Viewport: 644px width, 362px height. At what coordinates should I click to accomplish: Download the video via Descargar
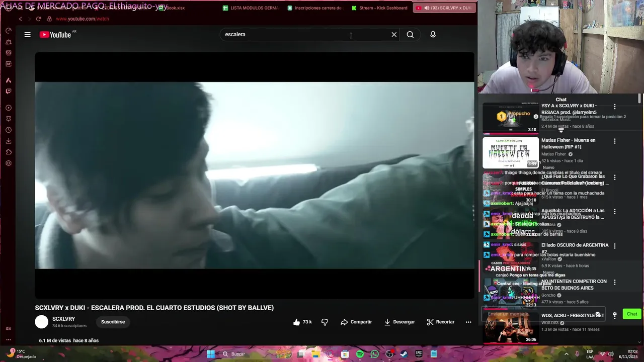(399, 322)
